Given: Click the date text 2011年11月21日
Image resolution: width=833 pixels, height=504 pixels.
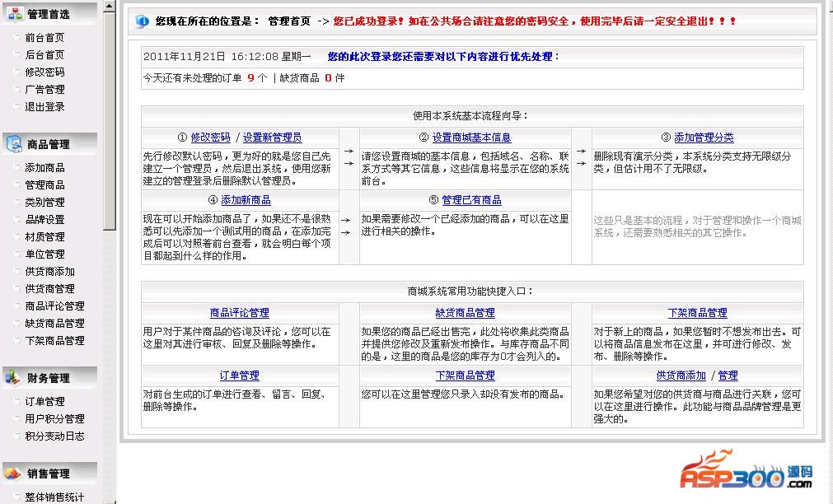Looking at the screenshot, I should pos(185,56).
